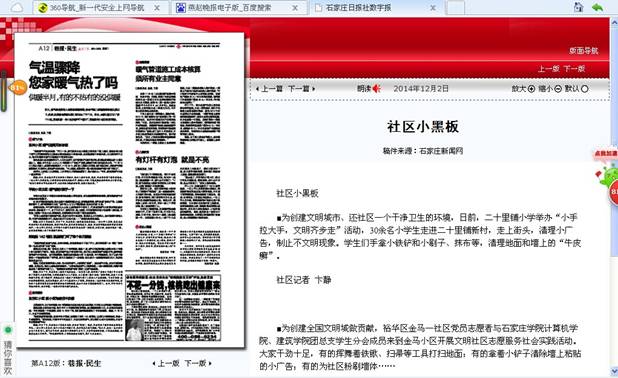Click the green back arrow in browser toolbar
The height and width of the screenshot is (378, 618).
598,7
